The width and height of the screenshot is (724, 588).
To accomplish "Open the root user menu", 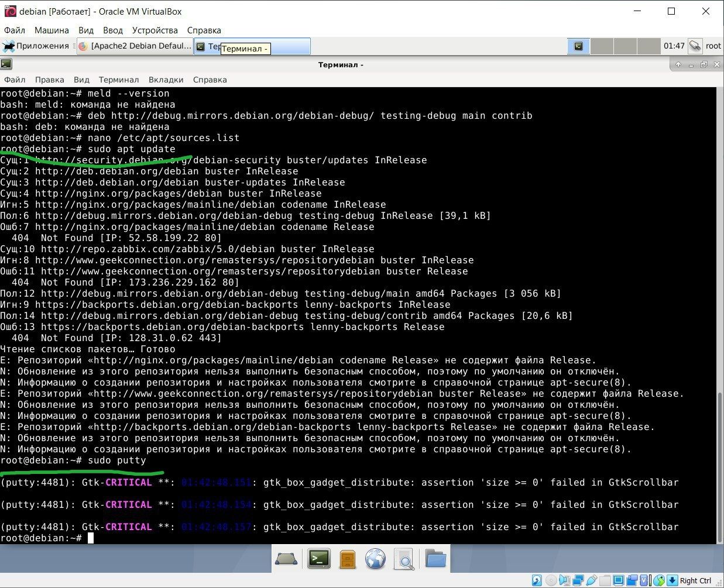I will pyautogui.click(x=713, y=46).
